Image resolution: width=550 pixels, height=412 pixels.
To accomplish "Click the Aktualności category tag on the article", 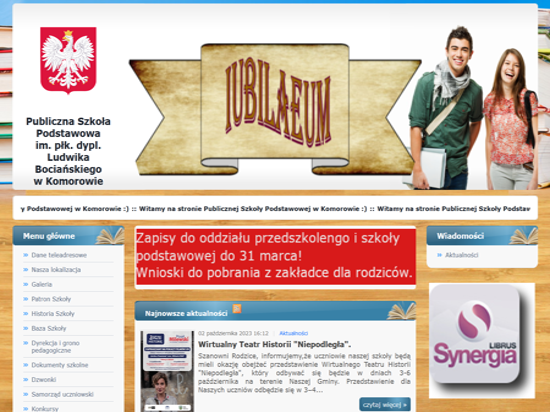I will (294, 333).
